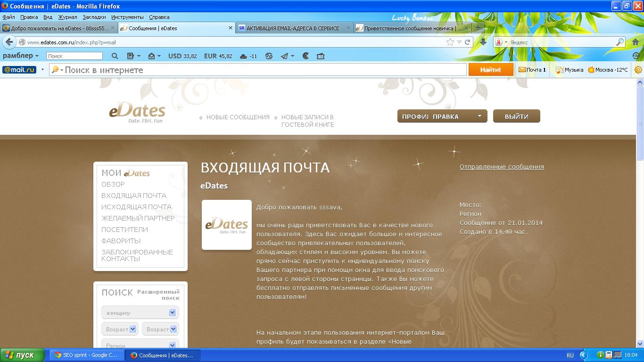
Task: Switch to Приветственное сообщение новичка tab
Action: 412,28
